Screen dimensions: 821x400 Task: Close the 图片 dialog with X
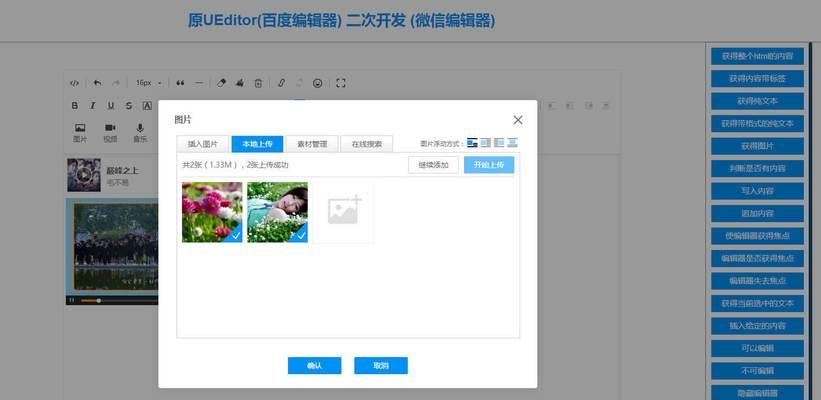518,120
